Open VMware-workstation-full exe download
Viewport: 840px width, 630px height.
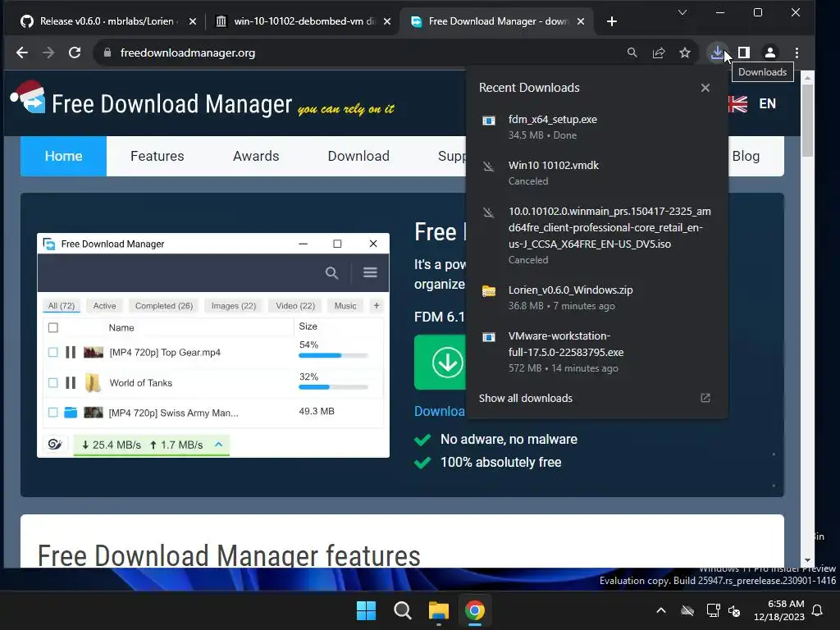pos(597,351)
